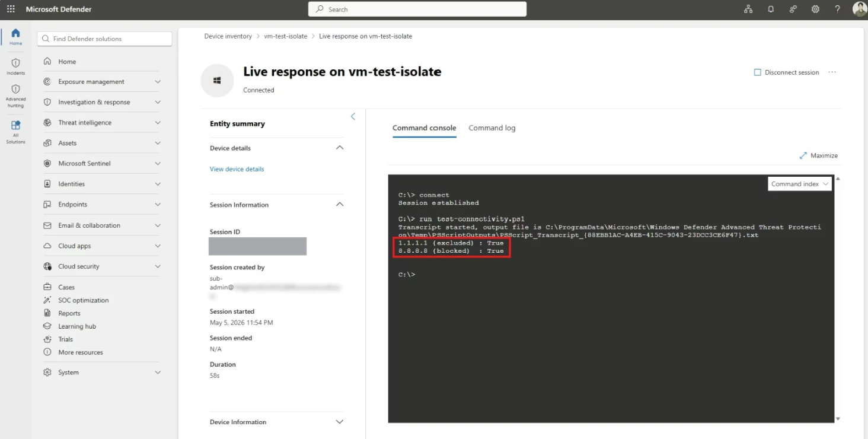Click the top Search box
The width and height of the screenshot is (868, 439).
(417, 9)
